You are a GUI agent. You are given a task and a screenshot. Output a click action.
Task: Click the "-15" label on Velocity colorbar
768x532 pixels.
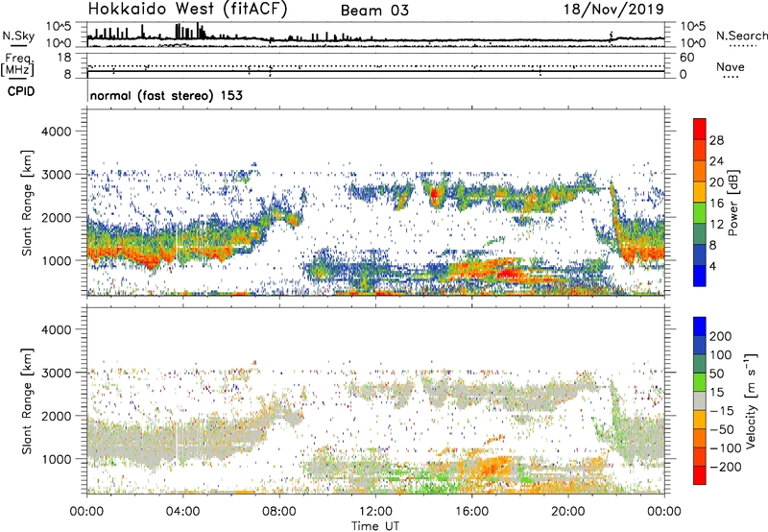coord(722,411)
